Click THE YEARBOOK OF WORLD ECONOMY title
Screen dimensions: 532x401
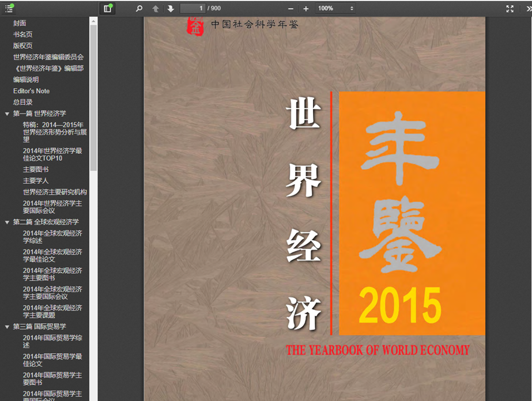[x=378, y=350]
